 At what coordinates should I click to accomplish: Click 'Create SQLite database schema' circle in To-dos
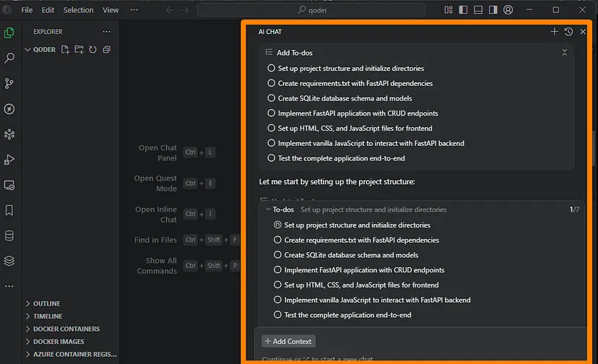[277, 254]
